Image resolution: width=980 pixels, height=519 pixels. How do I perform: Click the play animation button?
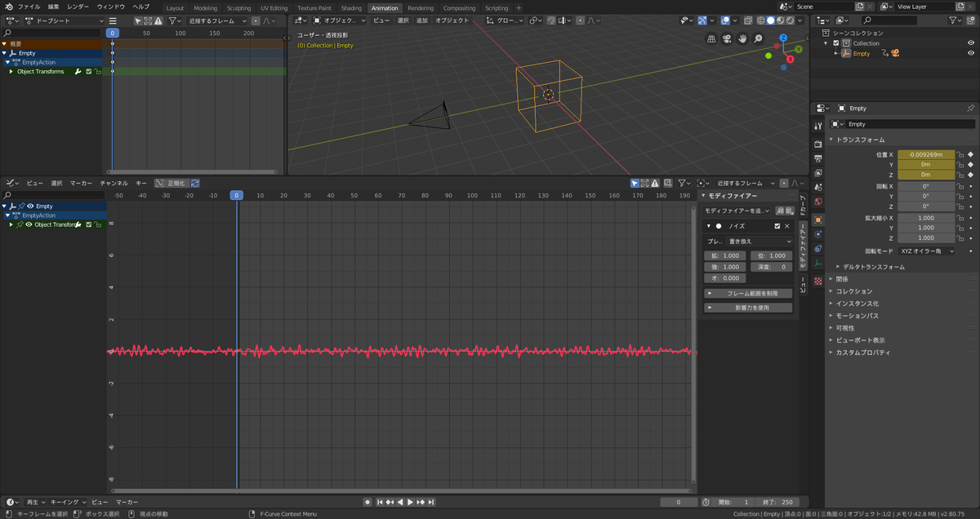(410, 502)
